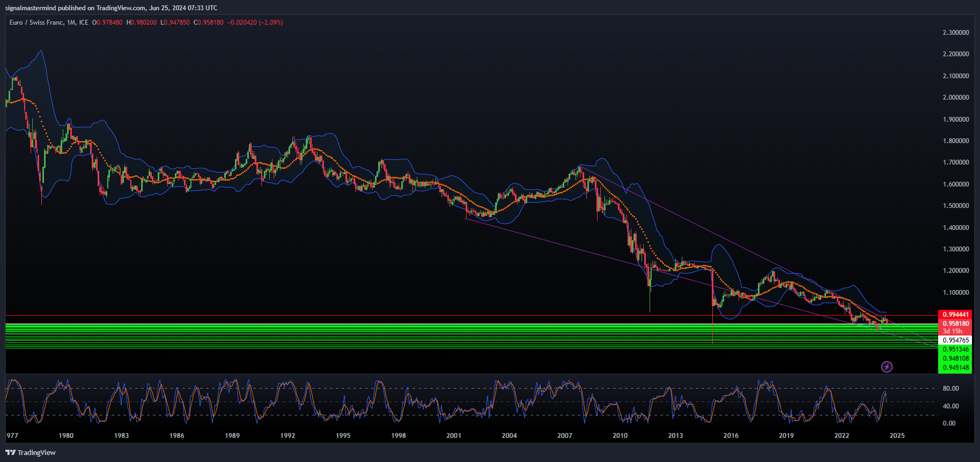Screen dimensions: 980x462
Task: Click the 1989 label on time axis
Action: 232,436
